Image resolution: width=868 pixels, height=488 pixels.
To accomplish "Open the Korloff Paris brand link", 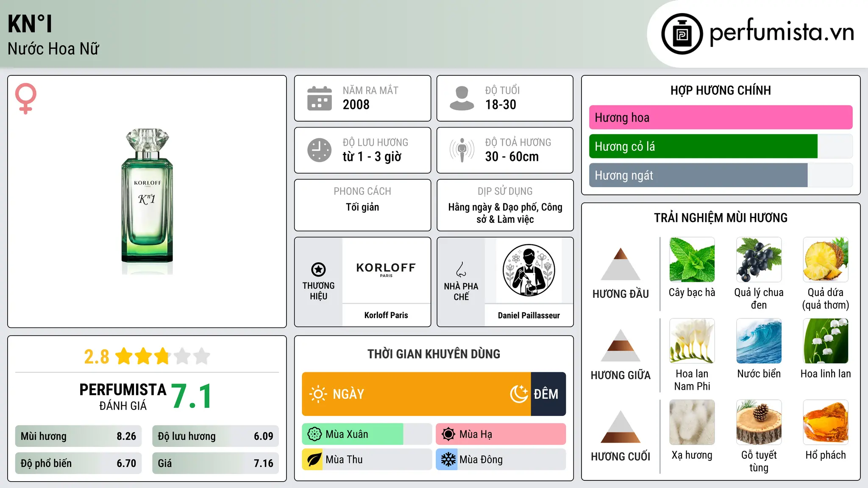I will pos(386,315).
